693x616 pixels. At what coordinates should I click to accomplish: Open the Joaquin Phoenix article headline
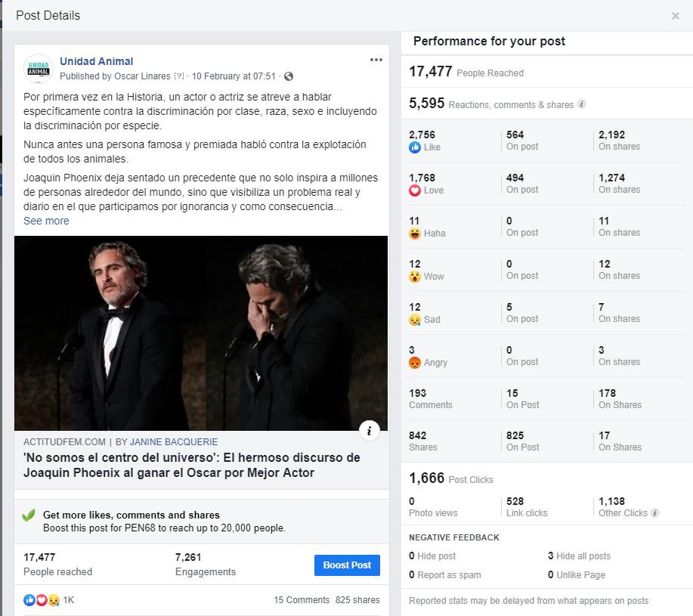pyautogui.click(x=192, y=465)
